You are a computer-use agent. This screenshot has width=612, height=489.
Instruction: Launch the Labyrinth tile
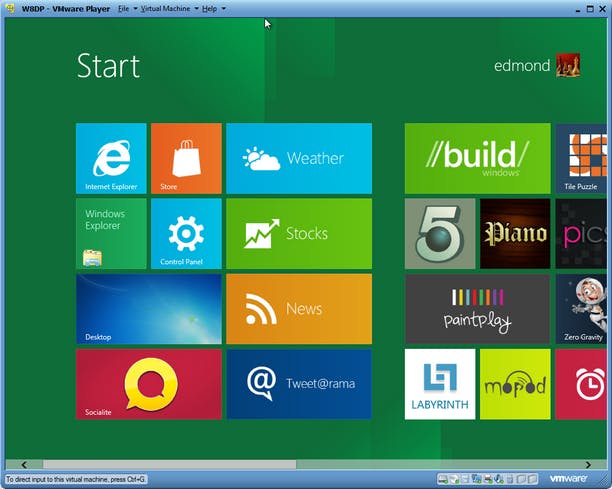click(x=440, y=384)
